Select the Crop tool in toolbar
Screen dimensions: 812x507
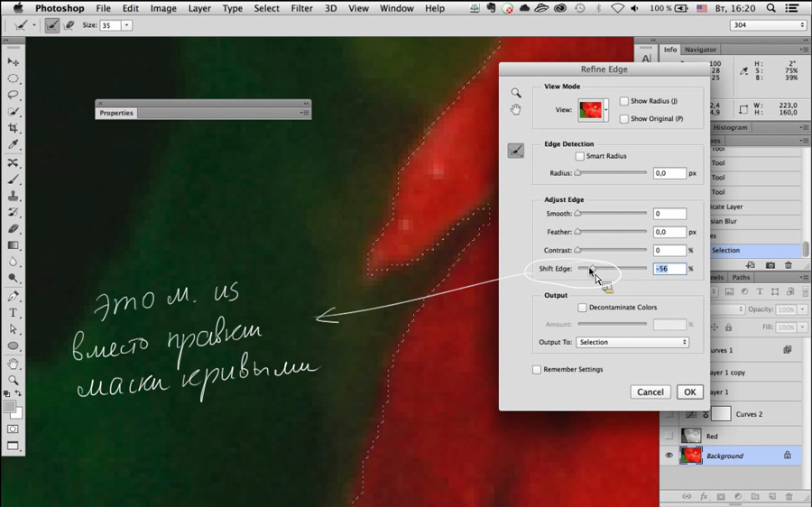[13, 127]
